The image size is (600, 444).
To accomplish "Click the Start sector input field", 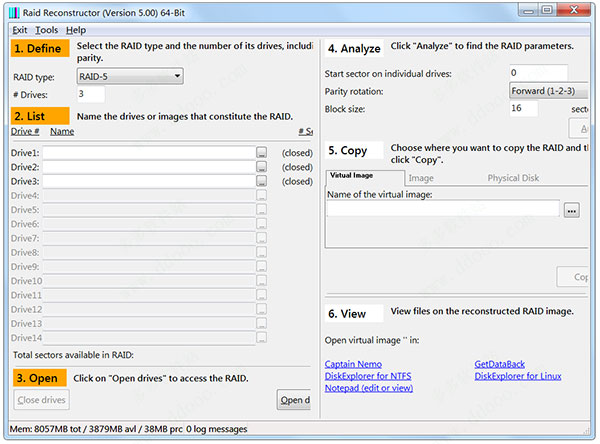I will point(538,73).
